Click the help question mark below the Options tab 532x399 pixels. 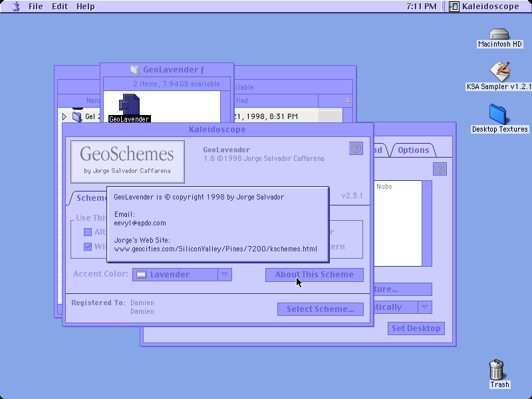pos(440,169)
